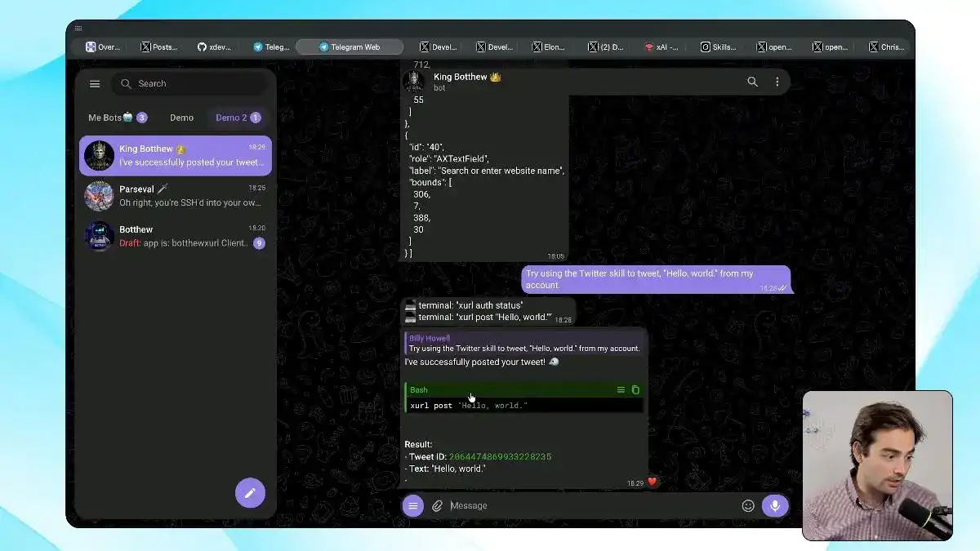This screenshot has width=980, height=551.
Task: Open the King Botthew profile from the chat header
Action: [x=467, y=82]
